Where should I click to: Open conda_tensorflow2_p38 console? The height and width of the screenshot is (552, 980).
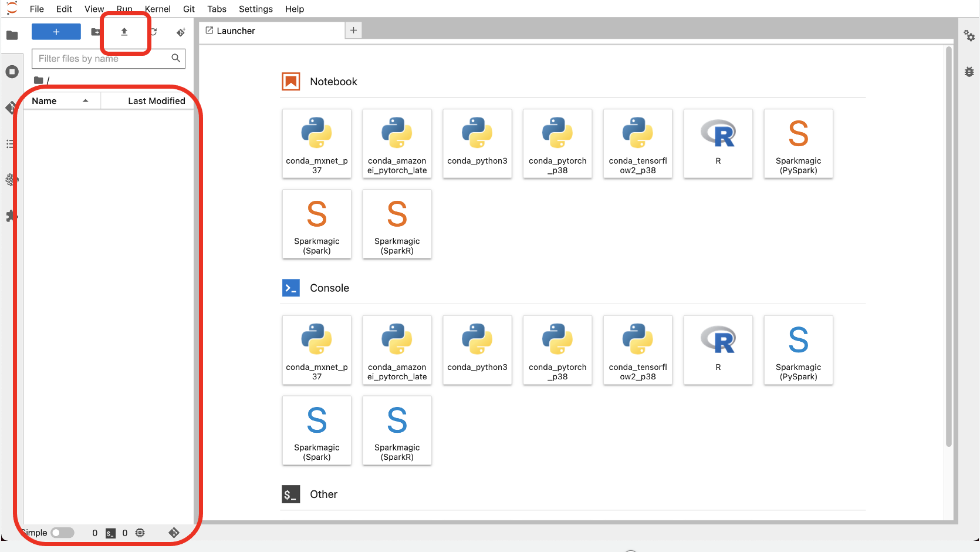(x=638, y=350)
